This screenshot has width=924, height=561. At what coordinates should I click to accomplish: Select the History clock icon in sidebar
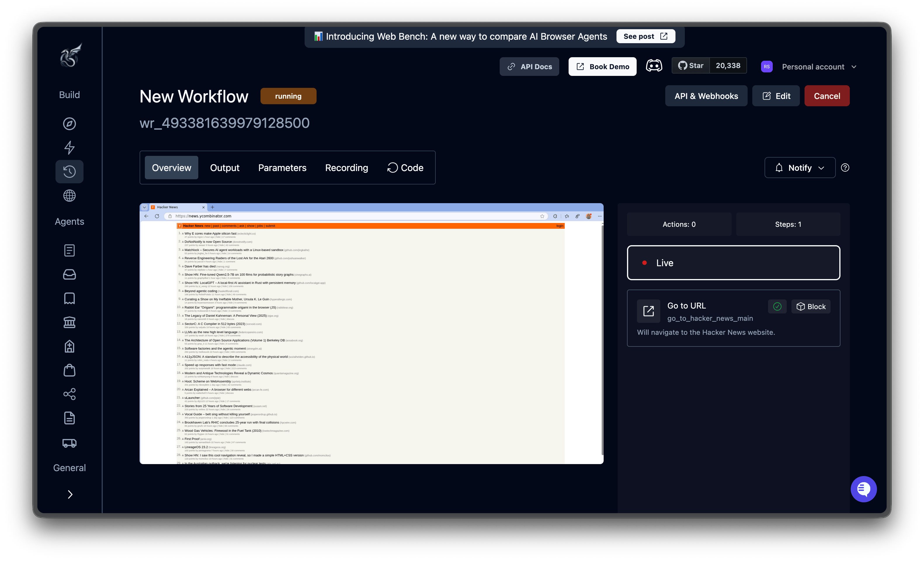(70, 172)
